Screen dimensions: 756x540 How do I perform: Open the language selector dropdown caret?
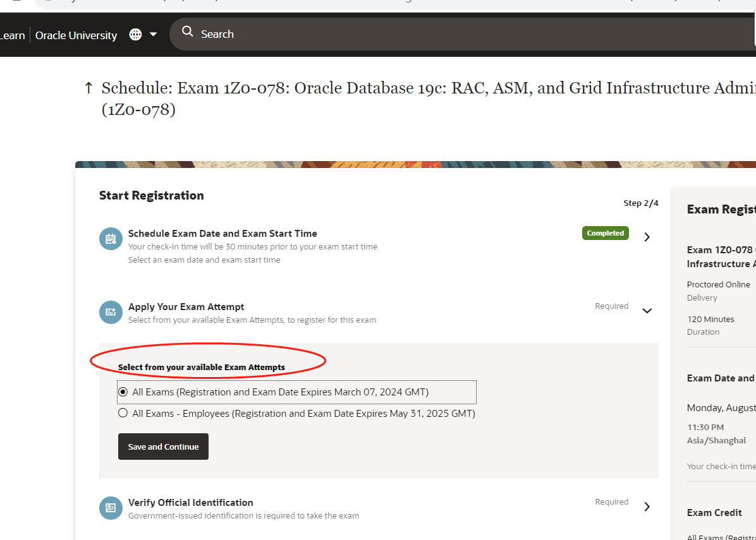coord(152,34)
